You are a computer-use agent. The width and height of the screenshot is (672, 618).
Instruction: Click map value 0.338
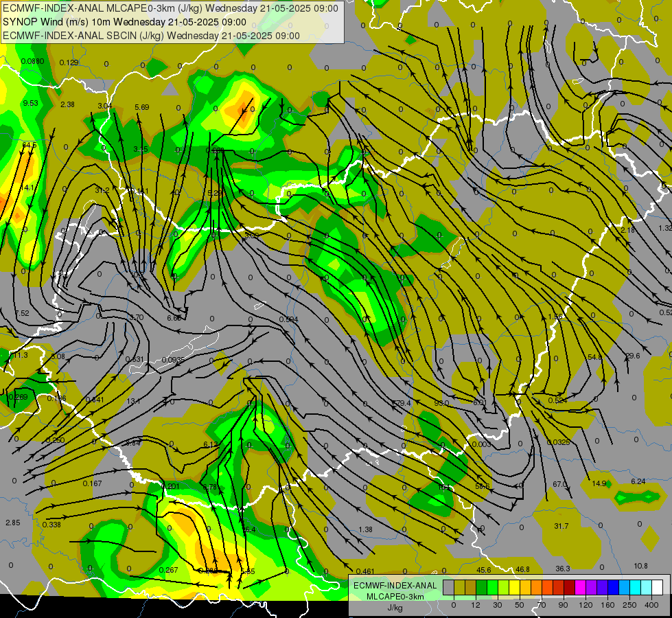tap(51, 525)
